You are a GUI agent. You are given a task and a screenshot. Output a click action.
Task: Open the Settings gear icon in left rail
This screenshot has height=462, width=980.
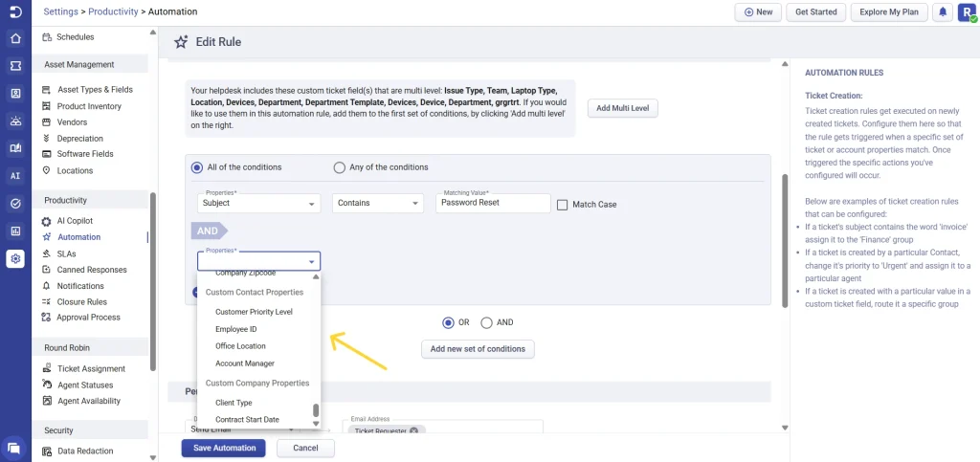coord(15,258)
